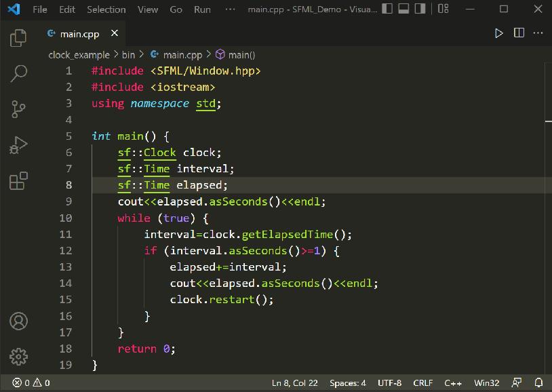
Task: Select the Search icon in activity bar
Action: [18, 73]
